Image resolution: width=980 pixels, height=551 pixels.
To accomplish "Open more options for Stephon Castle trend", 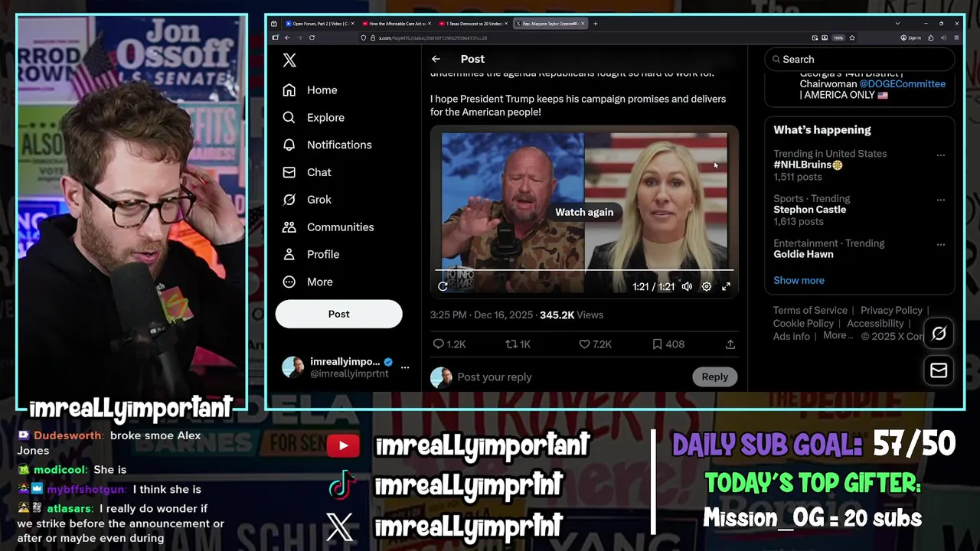I will 941,201.
